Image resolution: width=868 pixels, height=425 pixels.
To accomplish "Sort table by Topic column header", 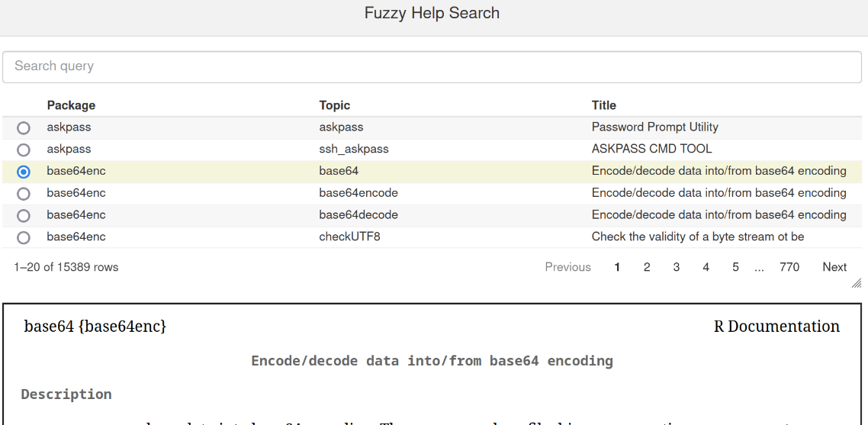I will pyautogui.click(x=334, y=105).
